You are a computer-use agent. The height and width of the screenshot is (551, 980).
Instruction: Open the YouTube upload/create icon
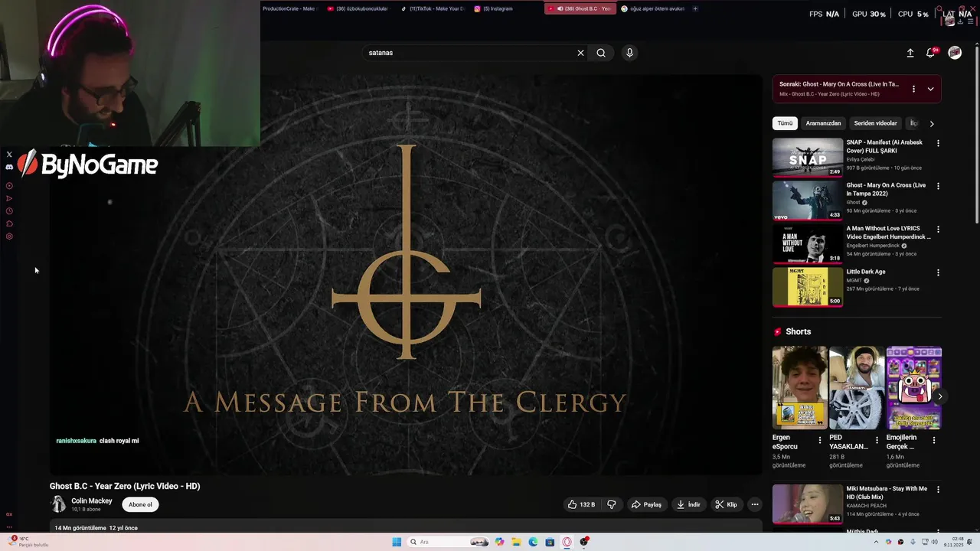point(910,53)
